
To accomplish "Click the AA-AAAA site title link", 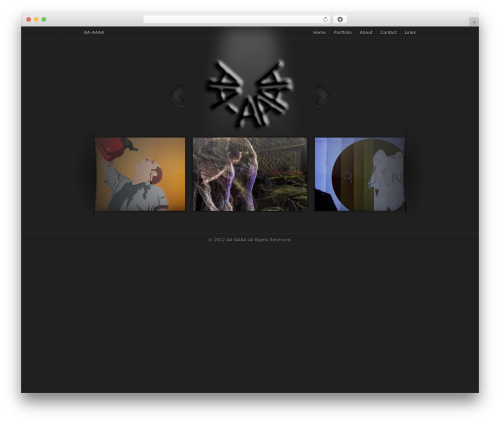I will coord(94,32).
